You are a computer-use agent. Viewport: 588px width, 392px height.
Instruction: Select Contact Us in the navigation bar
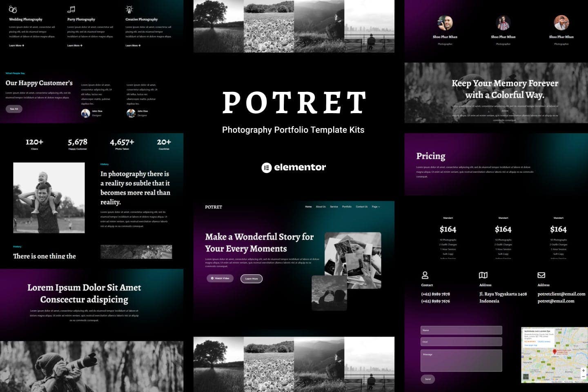(x=362, y=207)
